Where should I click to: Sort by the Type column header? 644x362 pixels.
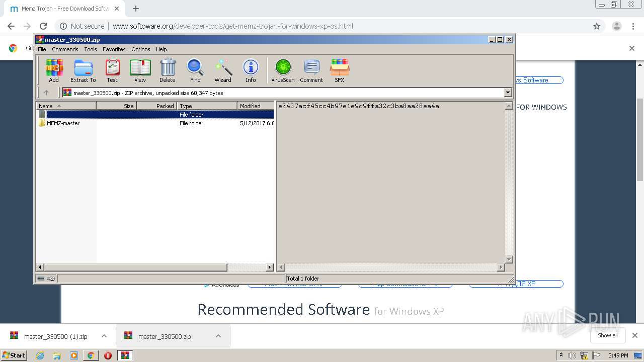click(207, 106)
